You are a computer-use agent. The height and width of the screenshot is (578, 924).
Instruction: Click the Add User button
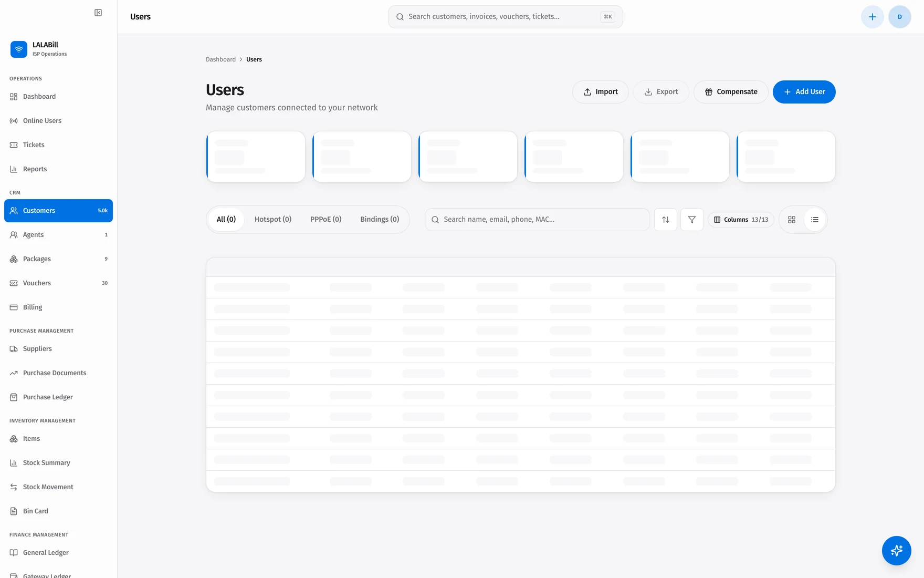[804, 92]
